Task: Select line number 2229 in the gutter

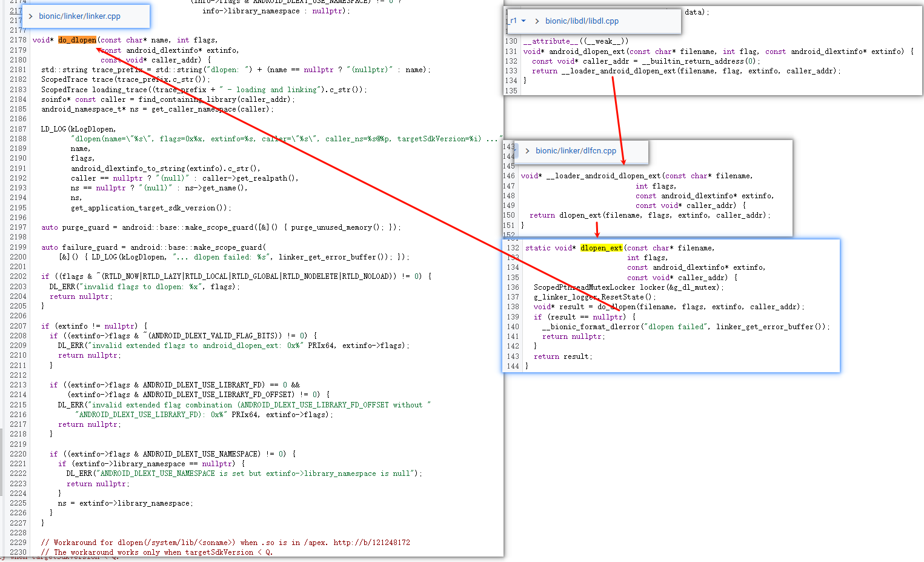Action: (x=18, y=543)
